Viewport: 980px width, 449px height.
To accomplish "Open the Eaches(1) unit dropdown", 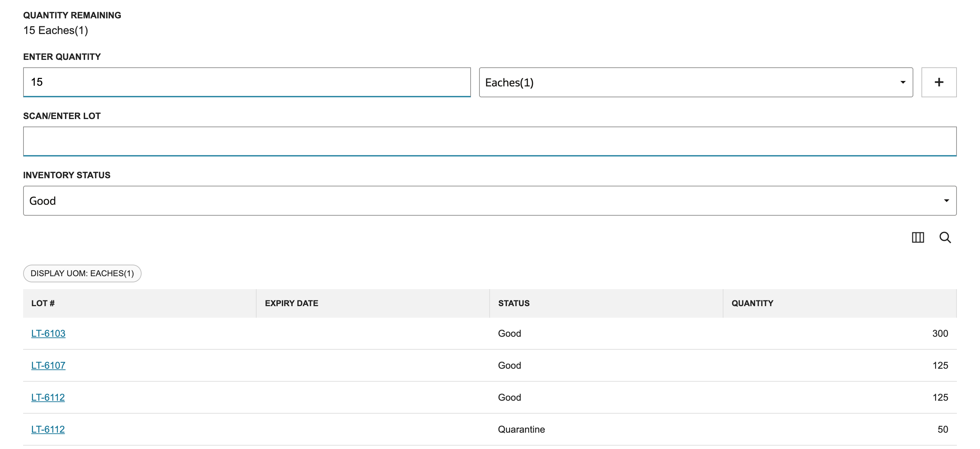I will [x=696, y=82].
